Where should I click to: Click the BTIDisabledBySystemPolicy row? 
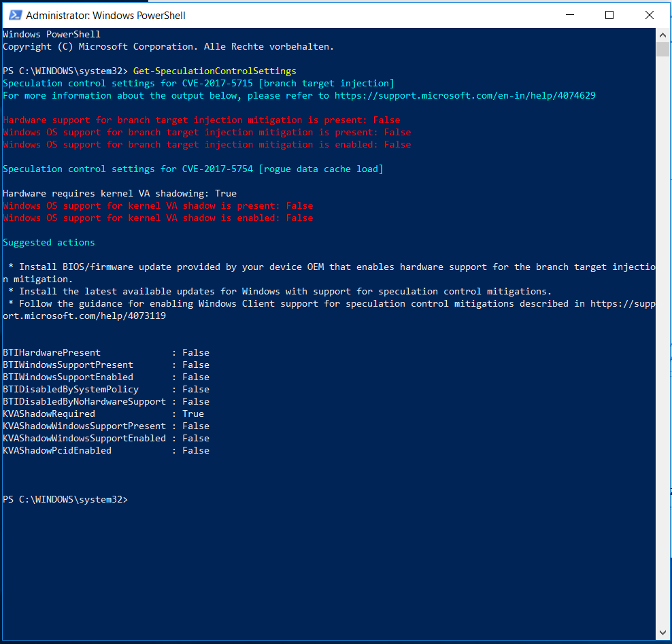pyautogui.click(x=106, y=390)
